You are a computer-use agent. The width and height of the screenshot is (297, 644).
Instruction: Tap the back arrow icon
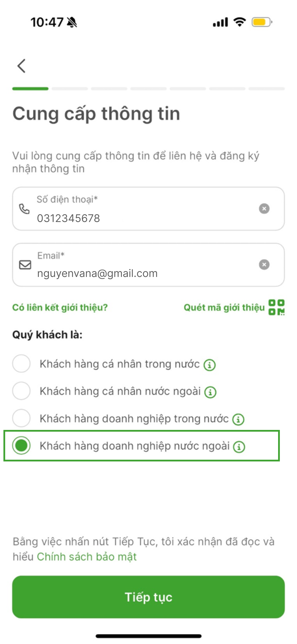22,66
